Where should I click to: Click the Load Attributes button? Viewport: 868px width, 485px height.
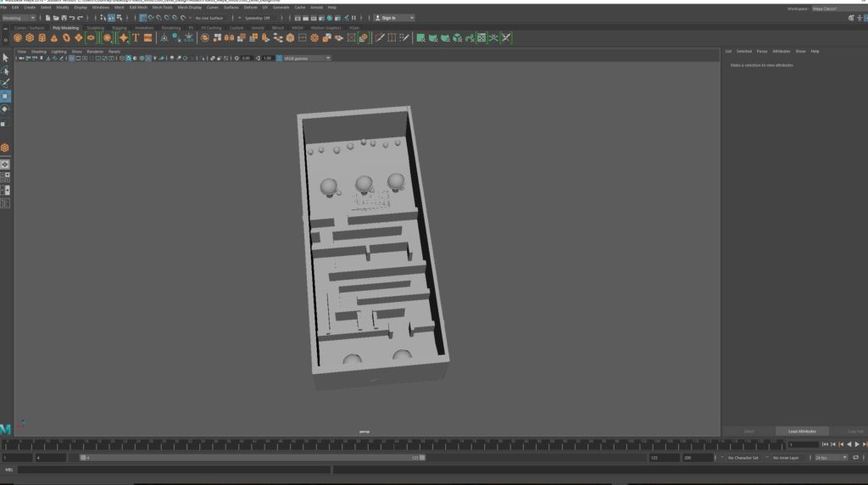click(x=802, y=431)
